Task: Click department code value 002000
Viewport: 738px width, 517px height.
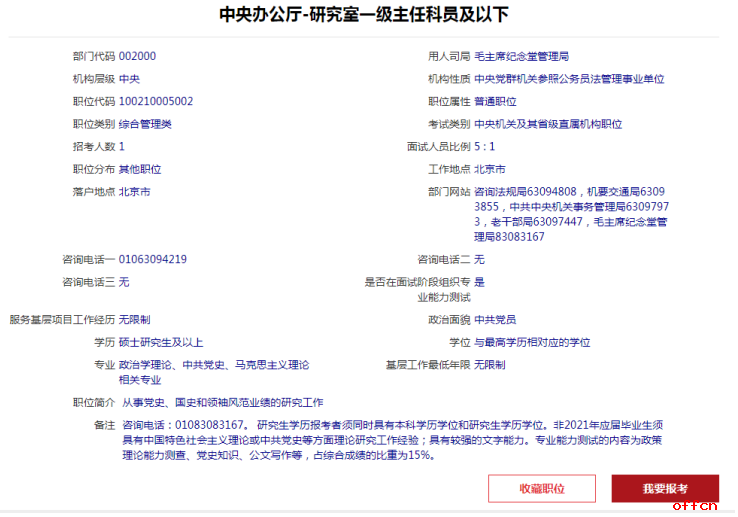Action: pos(137,56)
